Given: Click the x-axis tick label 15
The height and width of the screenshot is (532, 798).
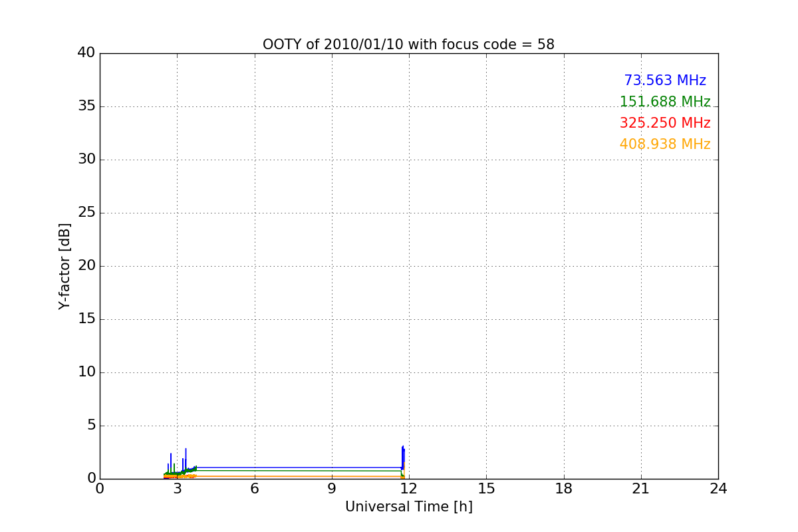Looking at the screenshot, I should (x=486, y=489).
